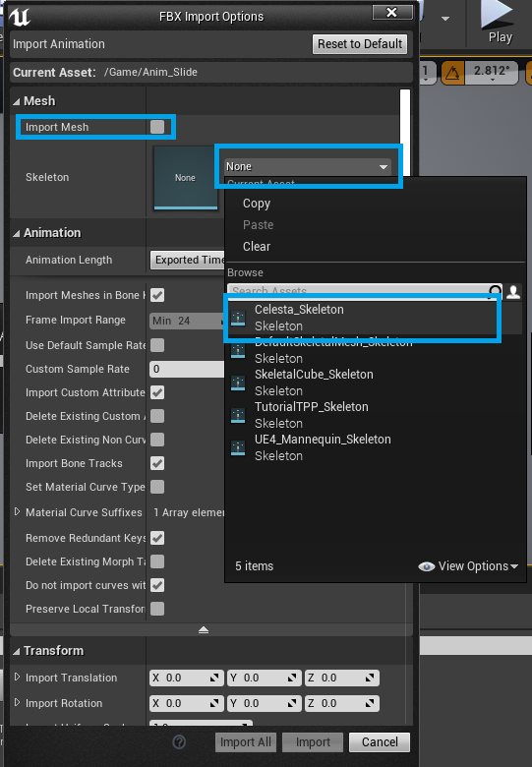Enable Delete Existing Non Curve checkbox
The width and height of the screenshot is (532, 767).
tap(157, 440)
